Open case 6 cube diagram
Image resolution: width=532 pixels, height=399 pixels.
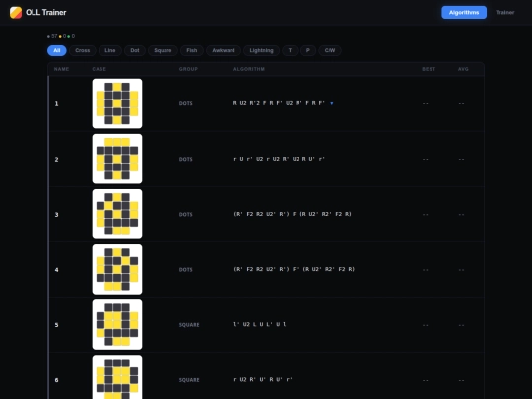click(117, 377)
